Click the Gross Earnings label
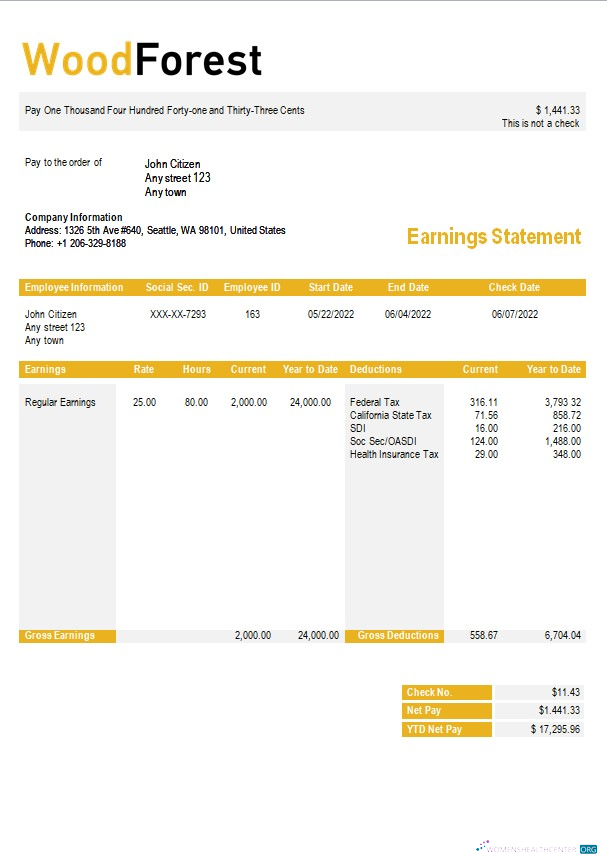This screenshot has width=607, height=864. 59,635
